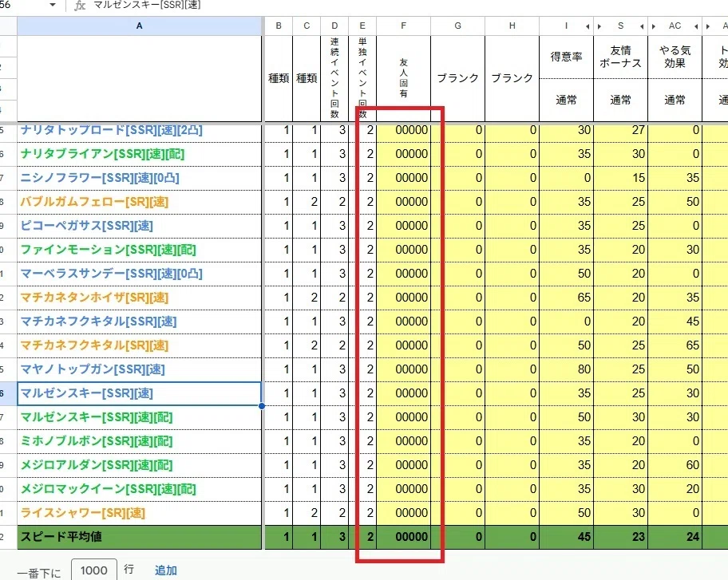Select cell マチカネフクキタル[SSR][速]
Viewport: 728px width, 580px height.
tap(139, 322)
